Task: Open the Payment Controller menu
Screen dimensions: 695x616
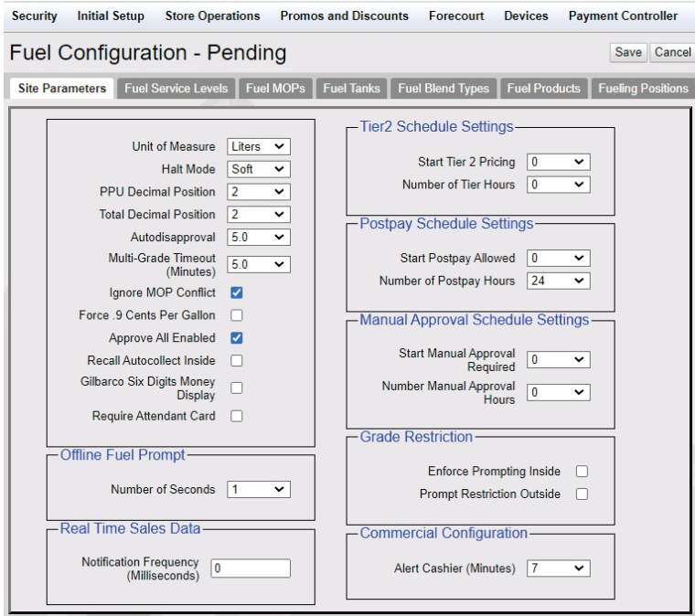Action: coord(623,16)
